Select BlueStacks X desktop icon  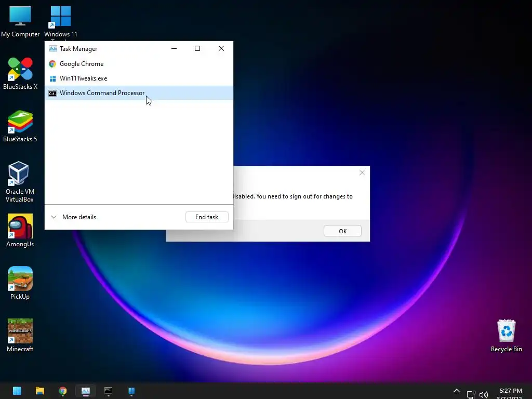point(20,74)
